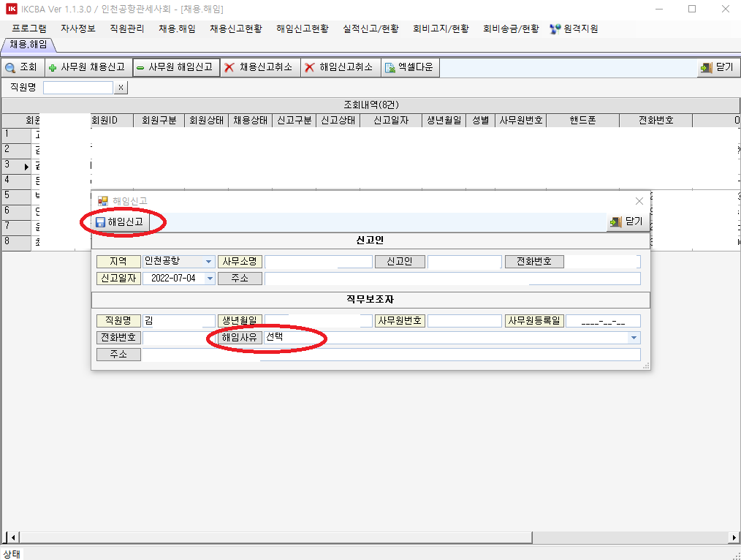The width and height of the screenshot is (741, 560).
Task: Click the 해임신고 save disk icon in dialog
Action: click(x=101, y=222)
